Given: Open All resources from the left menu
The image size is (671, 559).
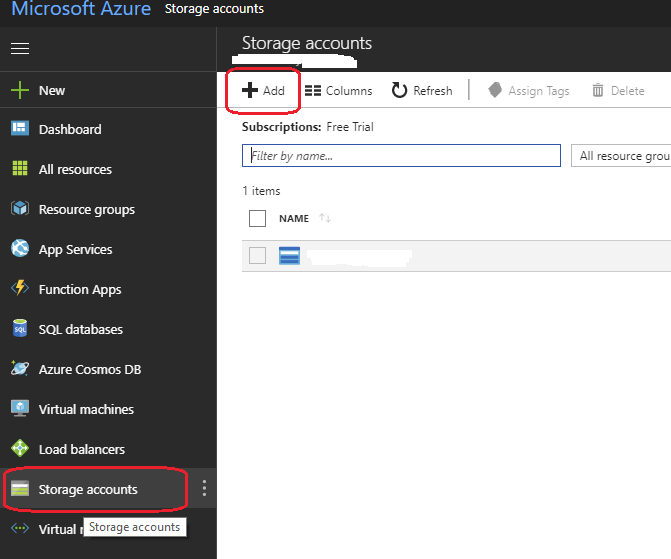Looking at the screenshot, I should 75,169.
